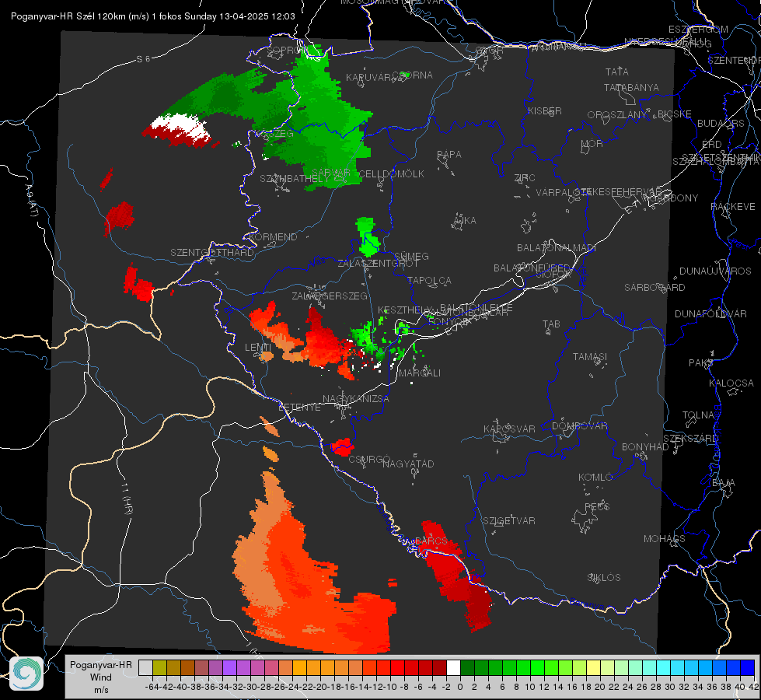Click the 'S 6' road label
Screen dimensions: 761x700
click(x=143, y=59)
